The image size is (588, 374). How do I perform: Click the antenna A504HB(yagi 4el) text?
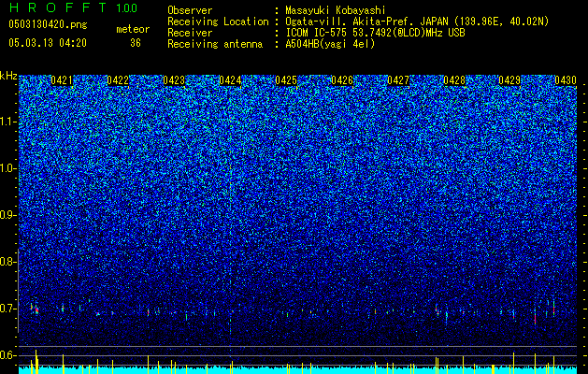[330, 44]
